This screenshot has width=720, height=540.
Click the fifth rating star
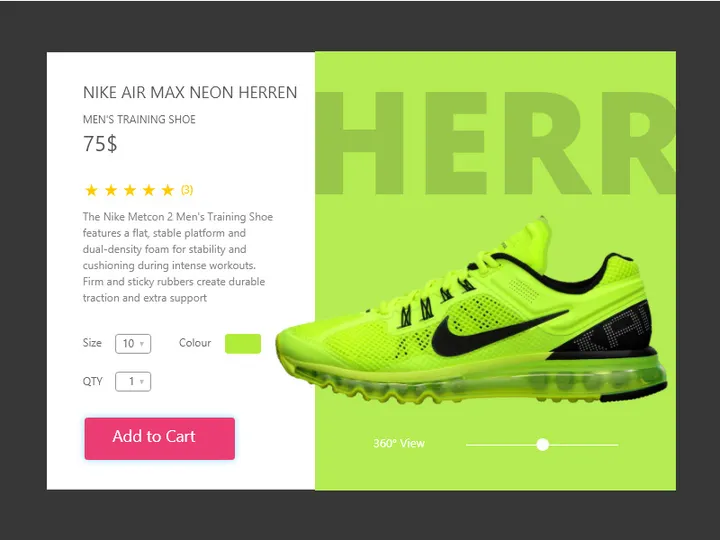[168, 190]
